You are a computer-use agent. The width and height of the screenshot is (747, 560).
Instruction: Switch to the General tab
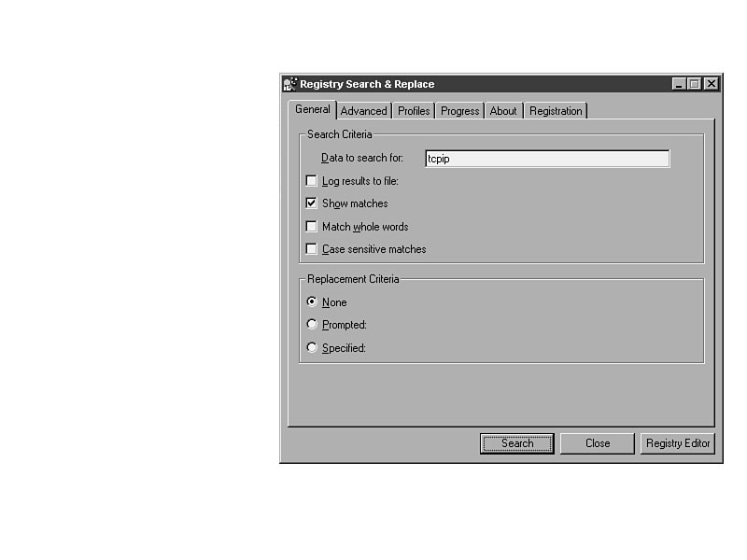point(313,109)
